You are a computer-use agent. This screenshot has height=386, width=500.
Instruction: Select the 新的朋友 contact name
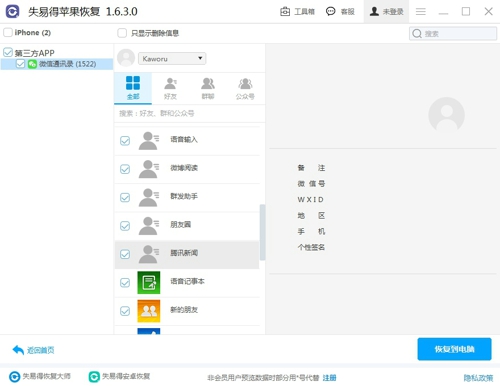point(184,310)
